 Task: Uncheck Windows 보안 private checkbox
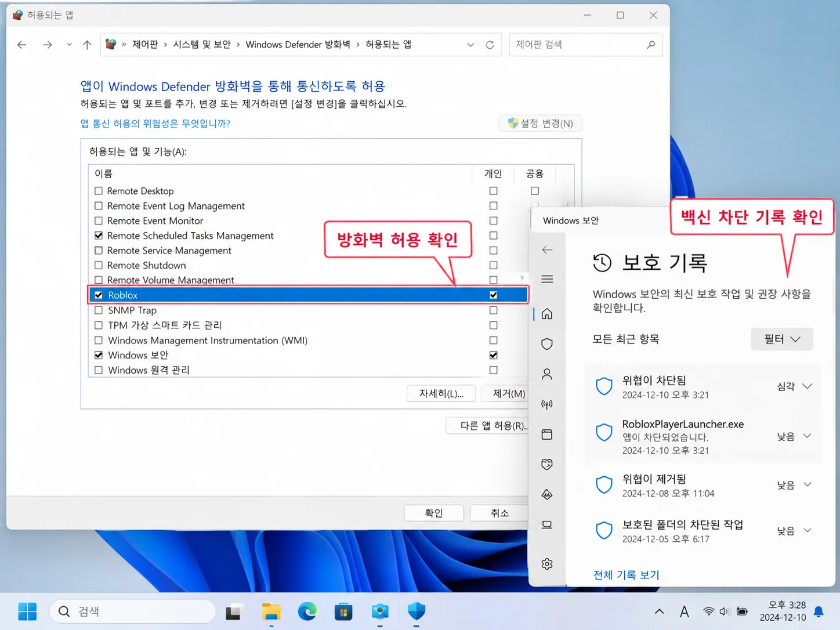point(494,355)
